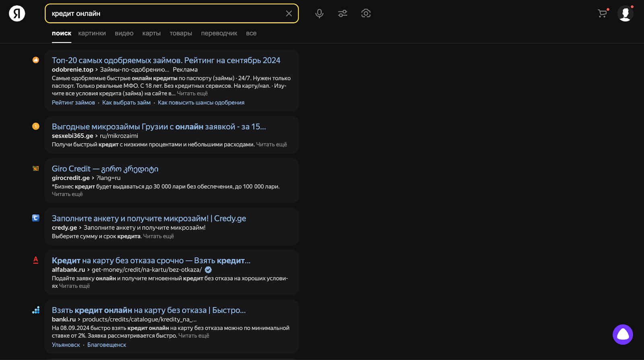Open 'Заполните анкету и получите микрозайм' result
Viewport: 644px width, 360px height.
click(149, 218)
